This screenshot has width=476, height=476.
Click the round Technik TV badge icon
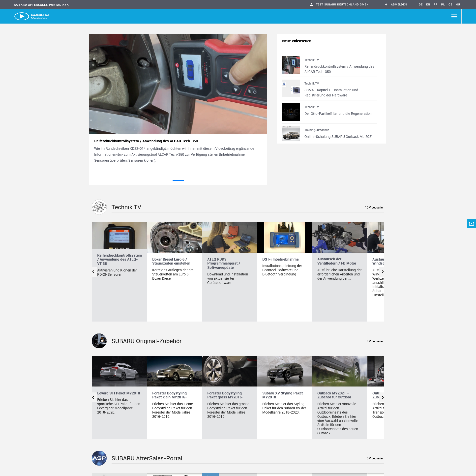coord(99,207)
